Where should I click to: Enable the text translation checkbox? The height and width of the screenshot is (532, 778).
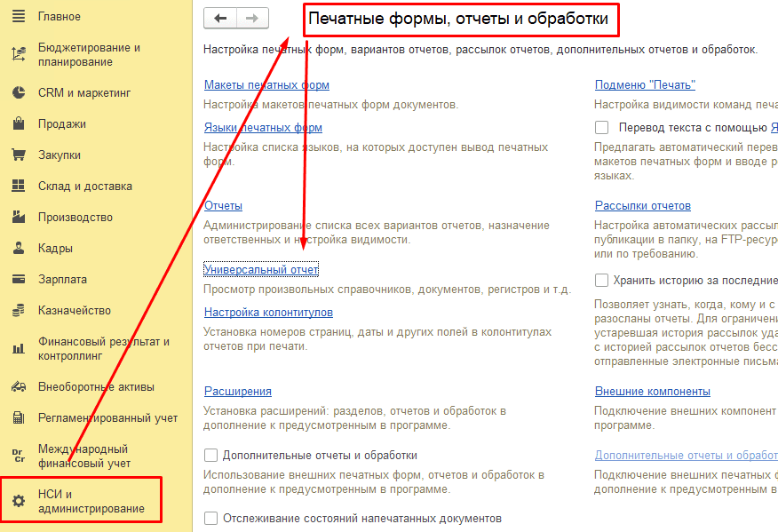click(x=601, y=128)
